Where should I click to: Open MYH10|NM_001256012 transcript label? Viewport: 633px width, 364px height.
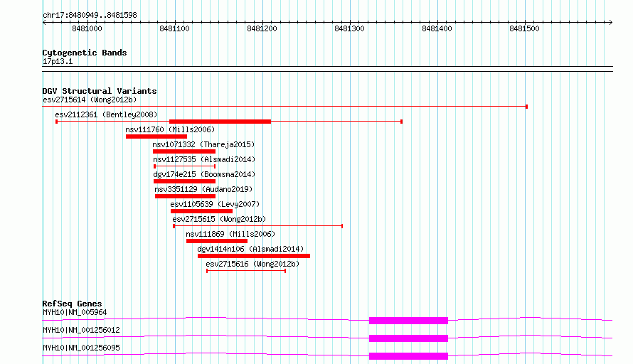point(81,330)
